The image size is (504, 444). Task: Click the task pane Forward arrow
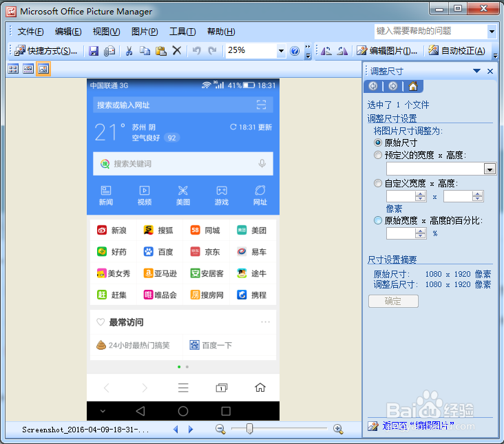tap(392, 86)
